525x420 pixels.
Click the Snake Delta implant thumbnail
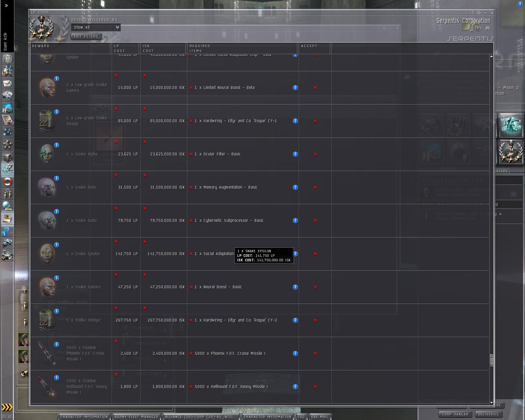pos(48,221)
